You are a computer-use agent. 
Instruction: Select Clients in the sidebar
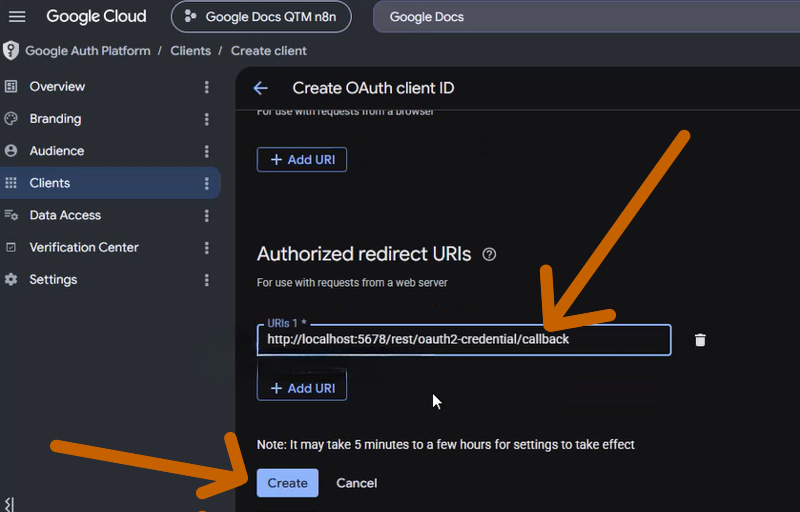(110, 183)
